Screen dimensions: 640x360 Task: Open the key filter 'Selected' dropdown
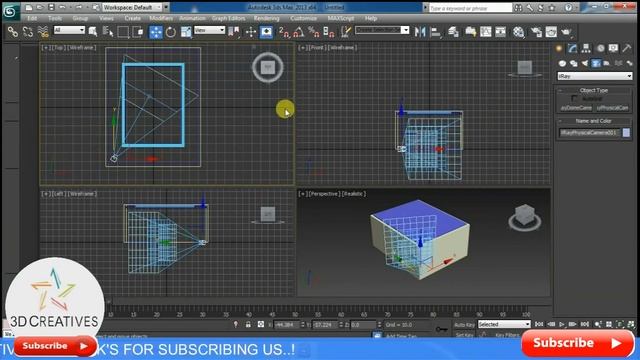click(x=504, y=324)
